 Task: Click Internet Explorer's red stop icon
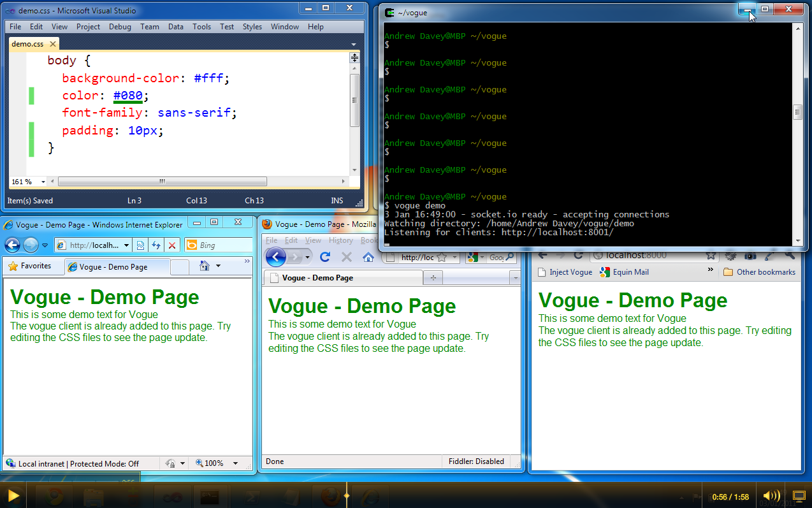click(171, 245)
